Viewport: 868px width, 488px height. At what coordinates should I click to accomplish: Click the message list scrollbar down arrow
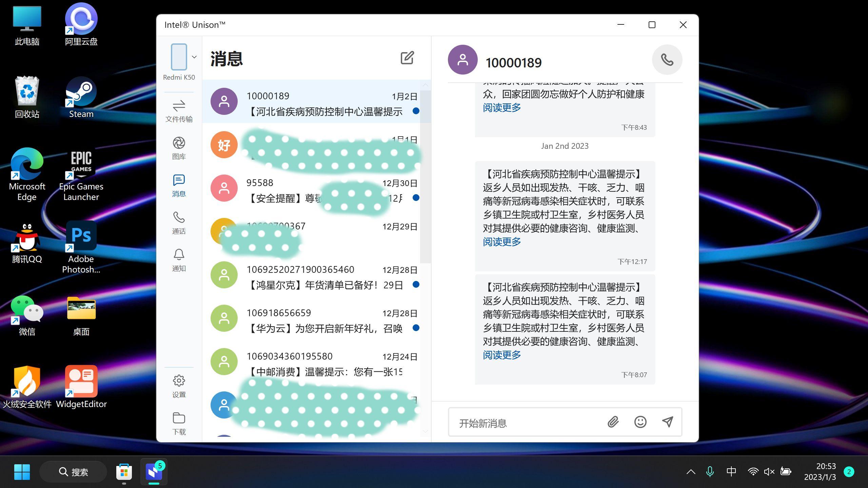click(426, 431)
